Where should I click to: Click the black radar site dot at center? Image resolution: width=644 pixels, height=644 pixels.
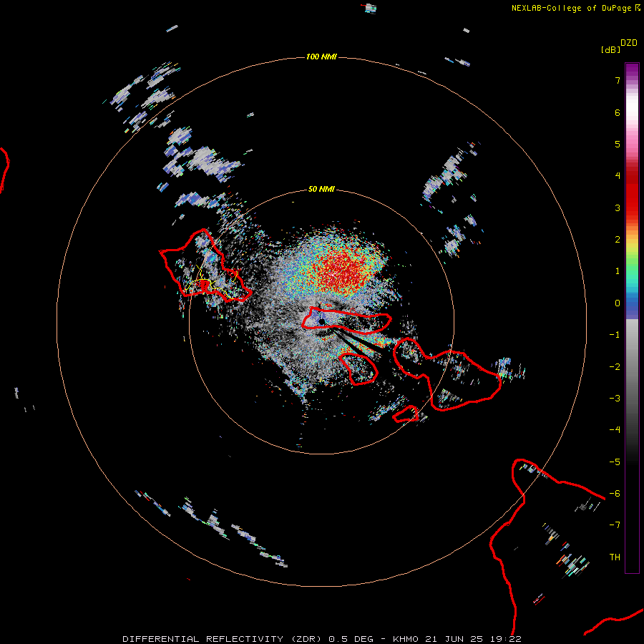(x=322, y=321)
